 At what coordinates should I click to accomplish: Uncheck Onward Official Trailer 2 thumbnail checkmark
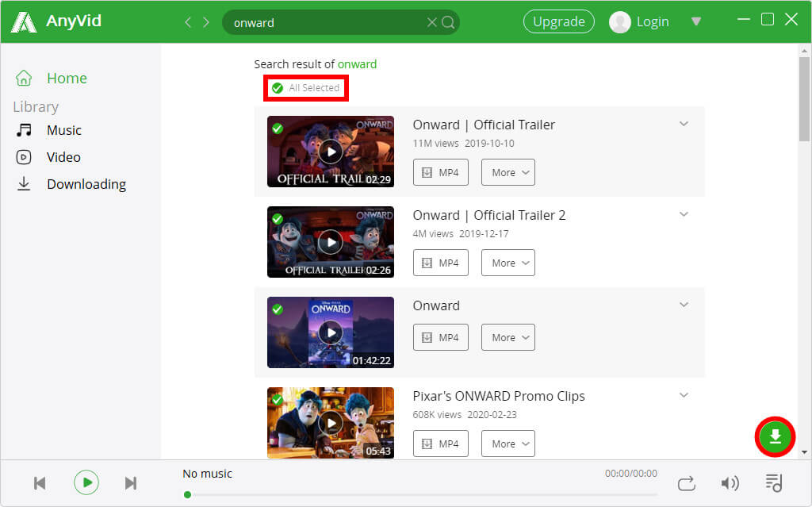click(278, 219)
